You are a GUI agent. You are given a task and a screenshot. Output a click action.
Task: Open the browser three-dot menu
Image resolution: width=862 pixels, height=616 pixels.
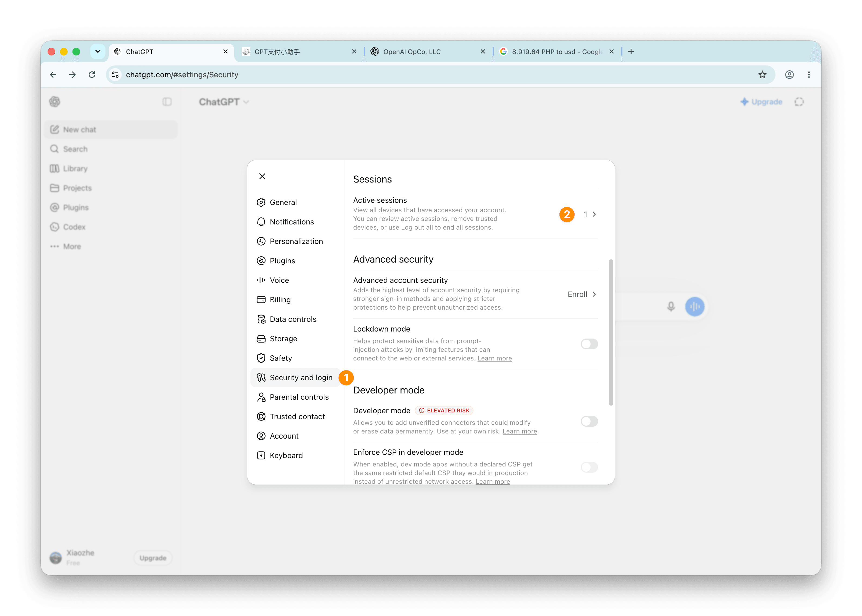tap(808, 75)
